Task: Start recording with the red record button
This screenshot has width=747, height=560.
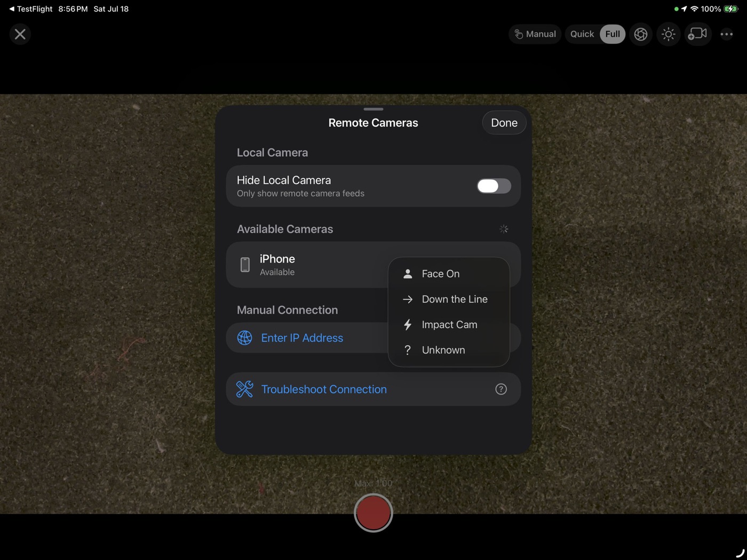Action: [x=373, y=513]
